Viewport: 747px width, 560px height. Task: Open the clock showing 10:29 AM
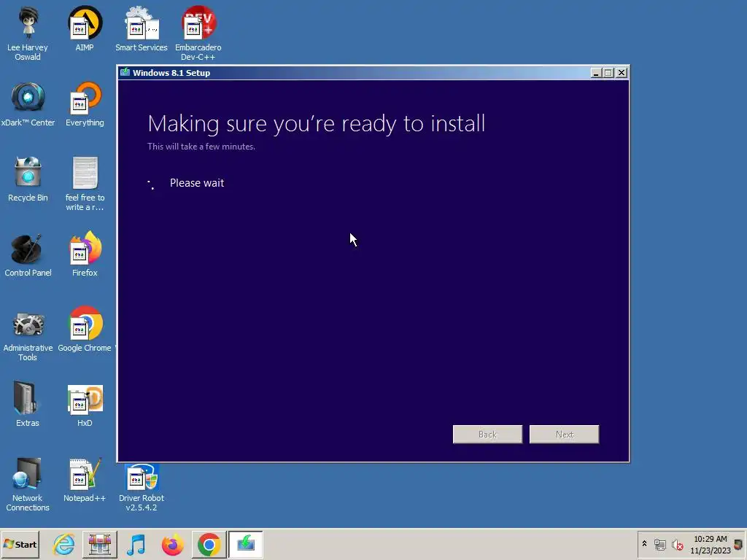(711, 544)
